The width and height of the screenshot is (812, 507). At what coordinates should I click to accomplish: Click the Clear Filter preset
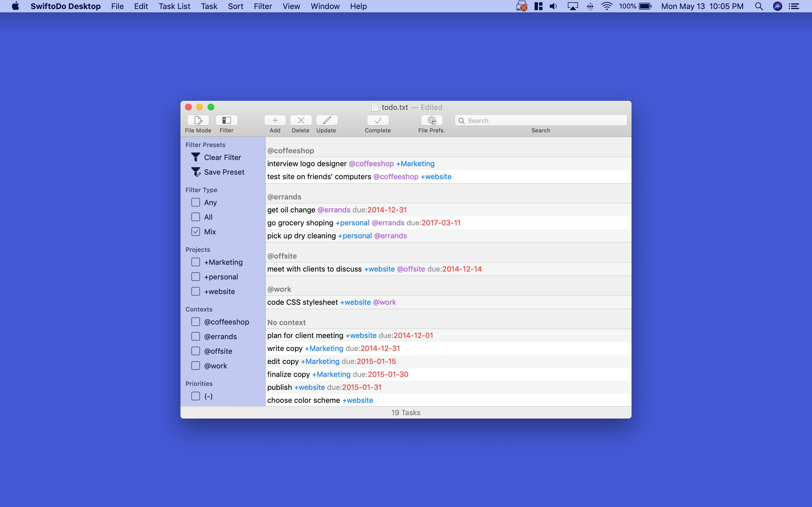click(x=222, y=157)
